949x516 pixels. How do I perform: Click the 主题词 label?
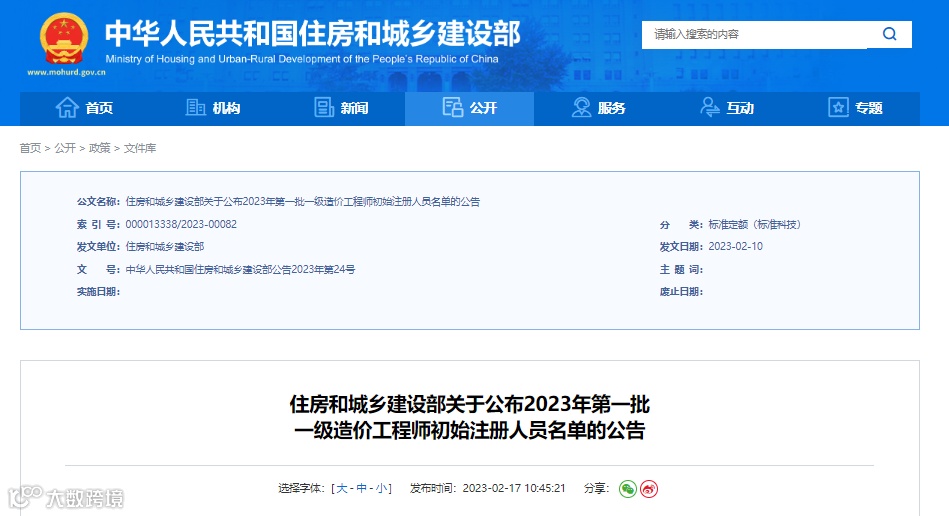click(681, 269)
